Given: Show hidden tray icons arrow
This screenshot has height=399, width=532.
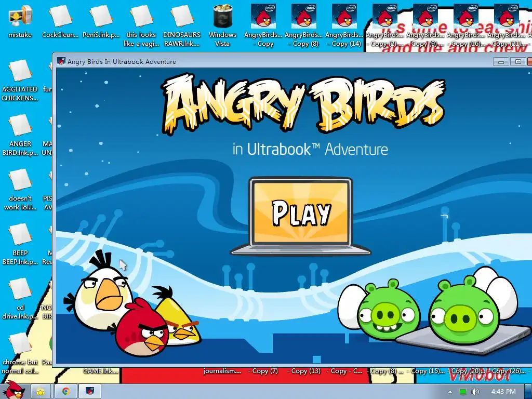Looking at the screenshot, I should click(450, 392).
